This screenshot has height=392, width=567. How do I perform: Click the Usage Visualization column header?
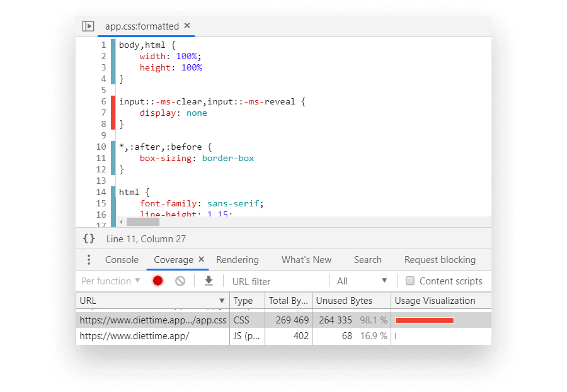441,301
